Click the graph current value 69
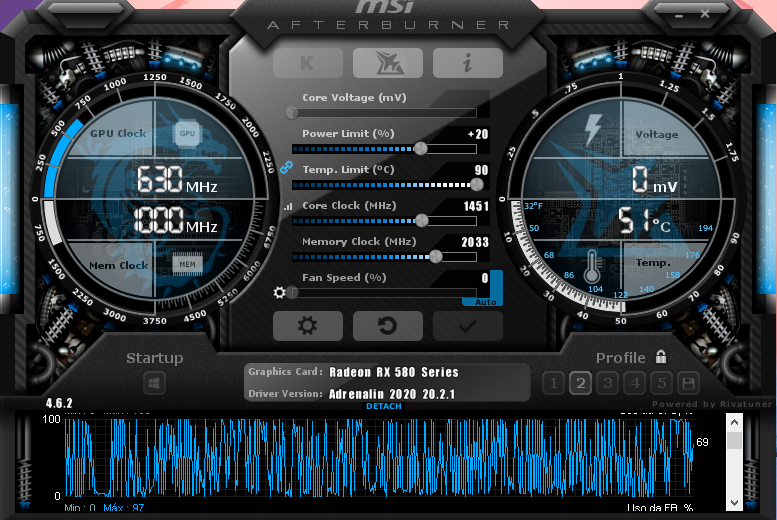The width and height of the screenshot is (777, 520). click(702, 442)
